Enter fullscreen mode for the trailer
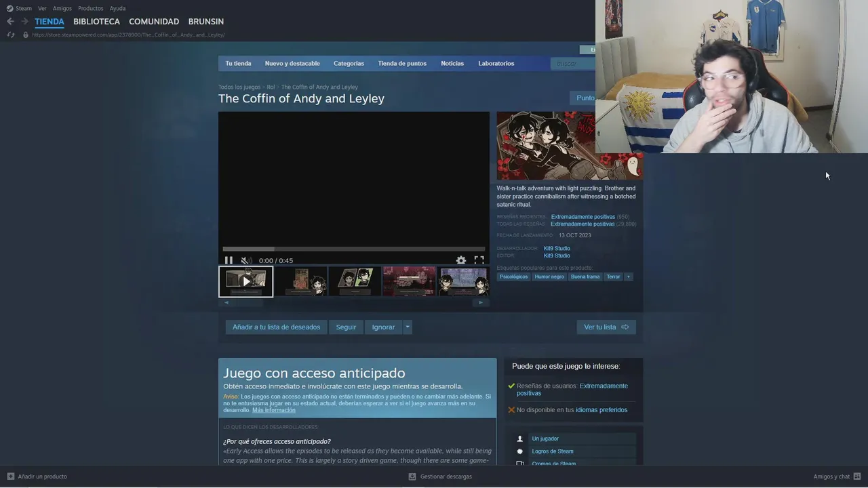The width and height of the screenshot is (868, 488). coord(479,260)
